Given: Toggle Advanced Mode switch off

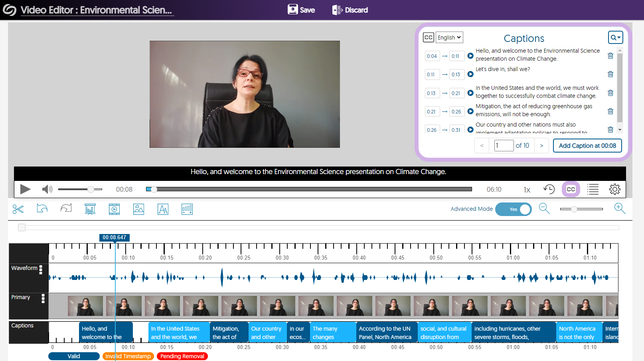Looking at the screenshot, I should [x=513, y=209].
